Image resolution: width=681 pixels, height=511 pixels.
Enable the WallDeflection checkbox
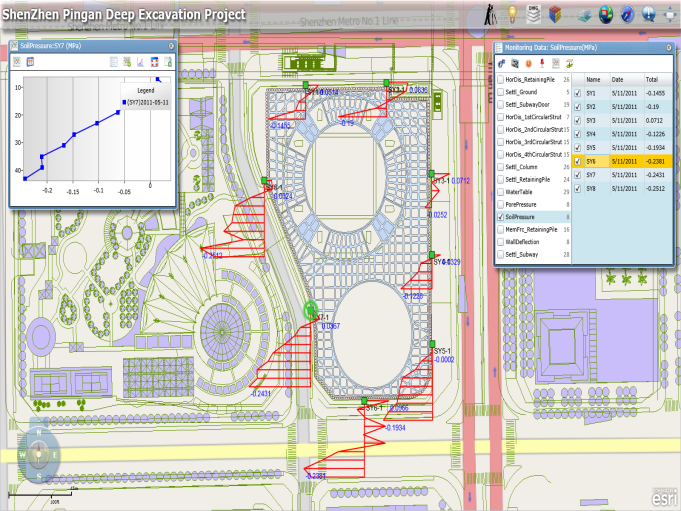[501, 242]
